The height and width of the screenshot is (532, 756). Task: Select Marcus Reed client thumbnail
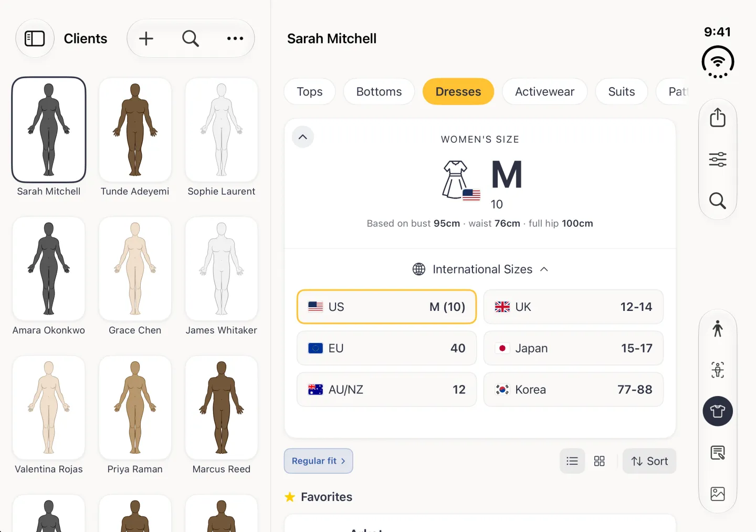pyautogui.click(x=222, y=408)
